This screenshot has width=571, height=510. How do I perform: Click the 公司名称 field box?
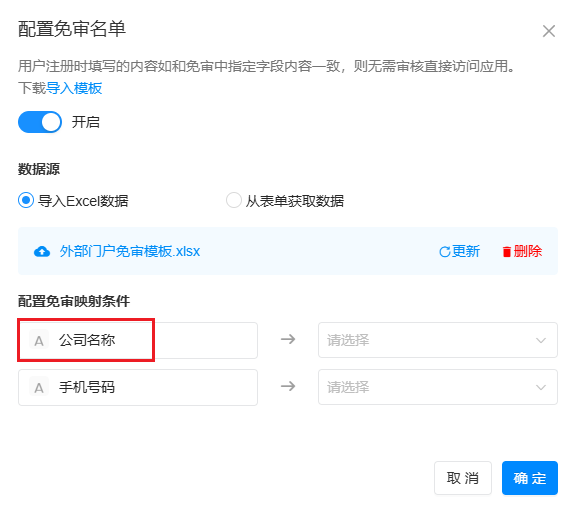coord(138,340)
